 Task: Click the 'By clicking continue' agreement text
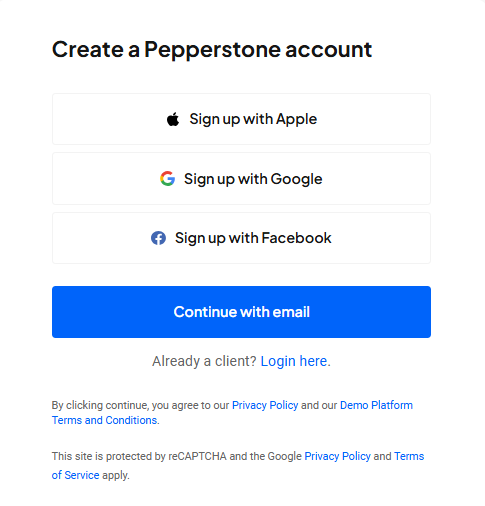click(140, 405)
